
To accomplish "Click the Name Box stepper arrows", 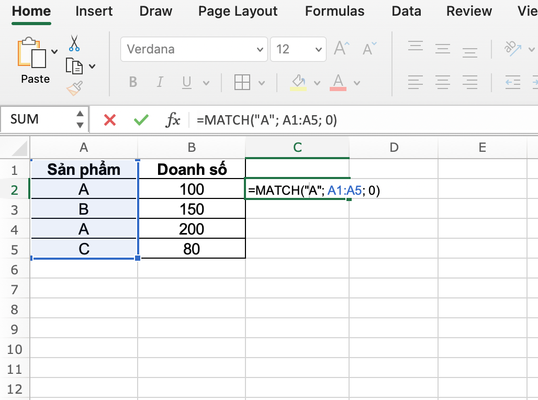I will (80, 119).
